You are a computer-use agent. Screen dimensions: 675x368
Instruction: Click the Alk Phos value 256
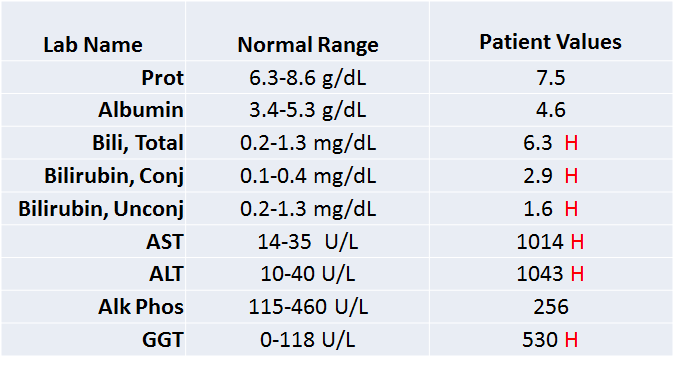pyautogui.click(x=551, y=307)
